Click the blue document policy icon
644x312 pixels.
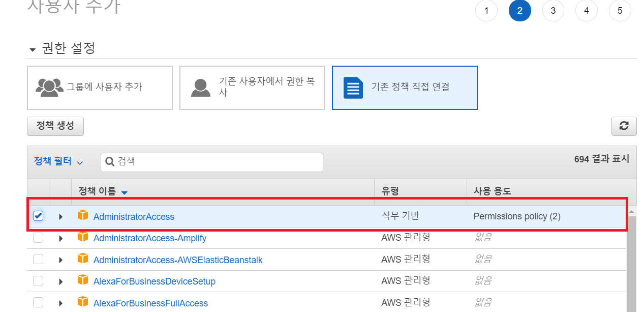pos(353,88)
